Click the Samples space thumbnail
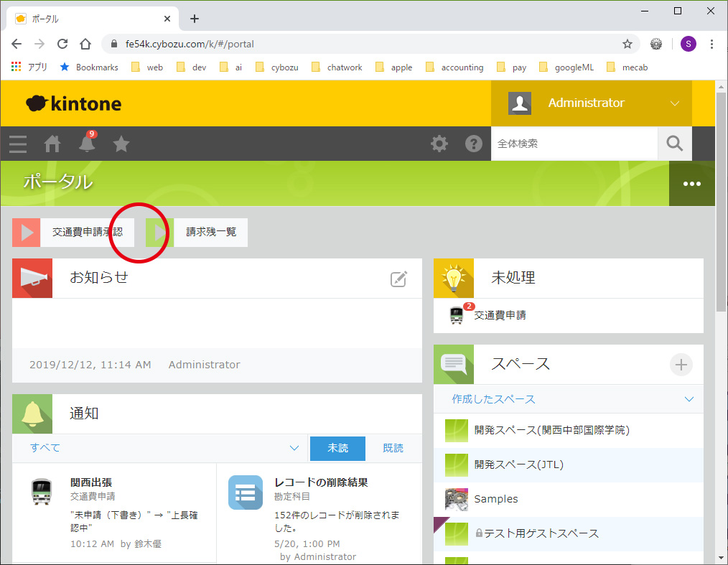Image resolution: width=728 pixels, height=565 pixels. [x=457, y=499]
